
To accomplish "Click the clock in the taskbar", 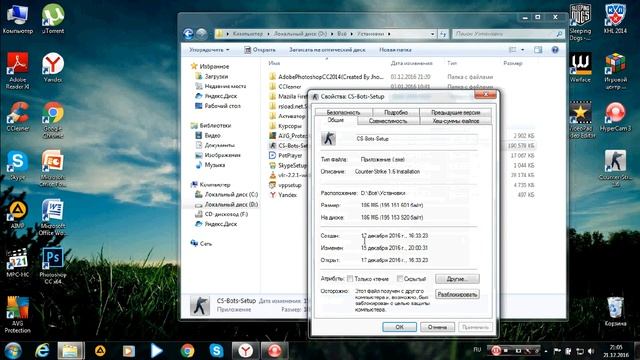I will pos(616,351).
